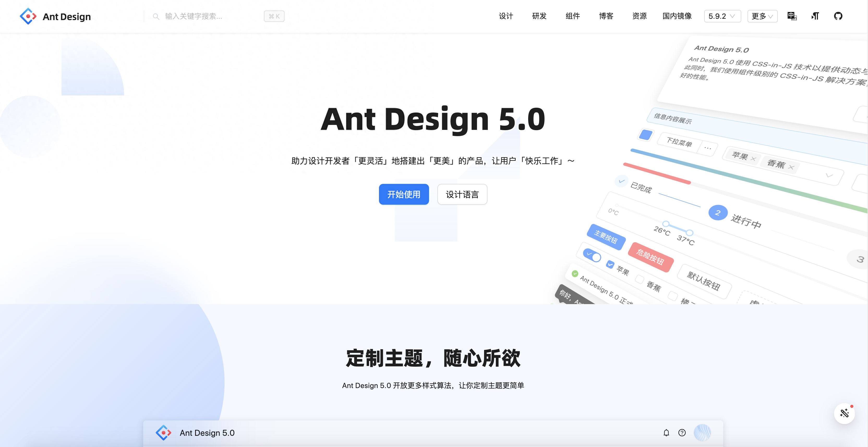The image size is (868, 447).
Task: Open the 组件 menu item
Action: (x=573, y=16)
